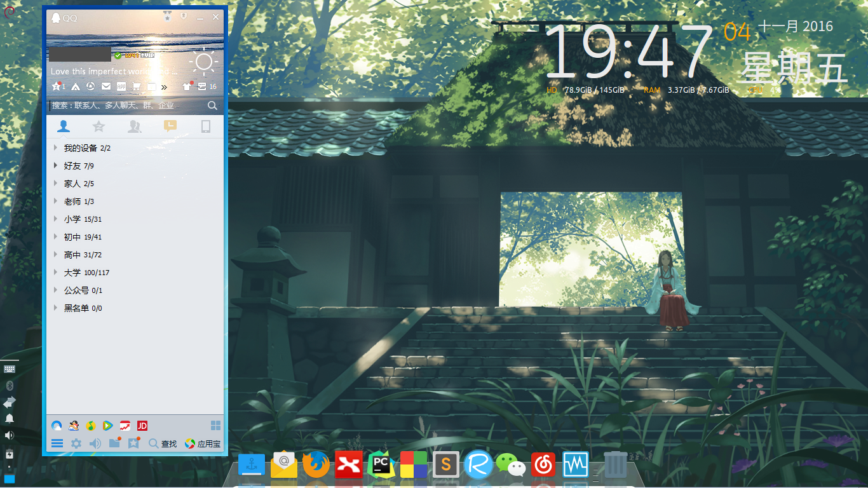Open the QQ Browser app icon in QQ panel
This screenshot has width=868, height=488.
point(57,426)
